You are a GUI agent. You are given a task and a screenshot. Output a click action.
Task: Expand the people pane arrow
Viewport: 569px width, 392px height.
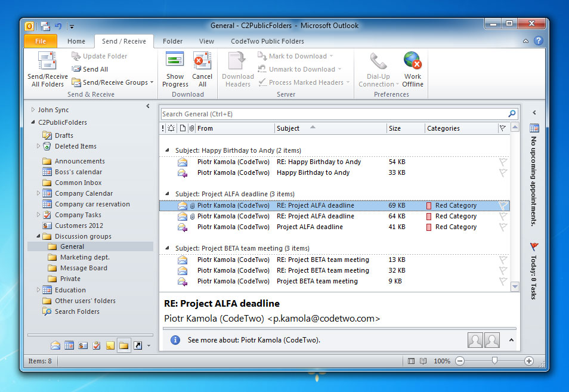511,340
